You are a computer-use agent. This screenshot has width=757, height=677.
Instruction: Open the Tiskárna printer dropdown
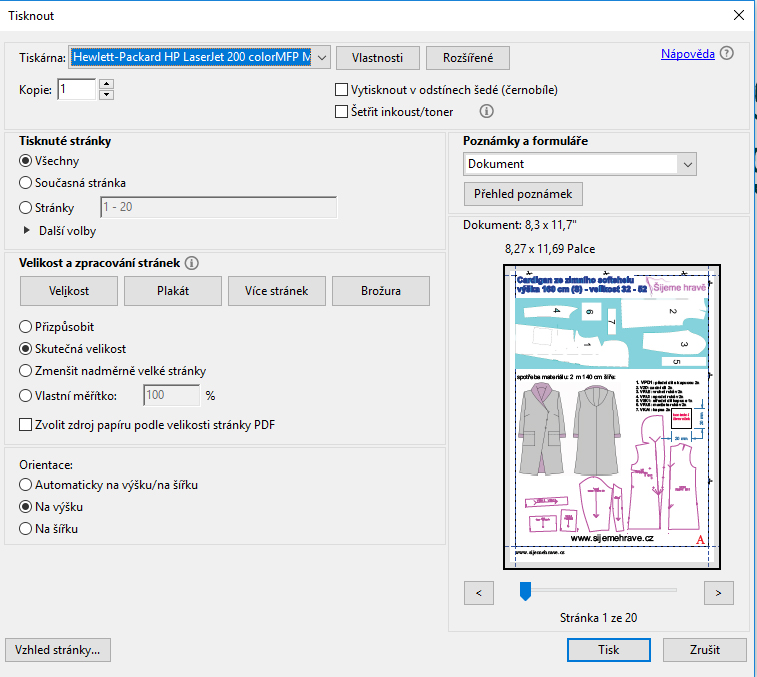[199, 57]
